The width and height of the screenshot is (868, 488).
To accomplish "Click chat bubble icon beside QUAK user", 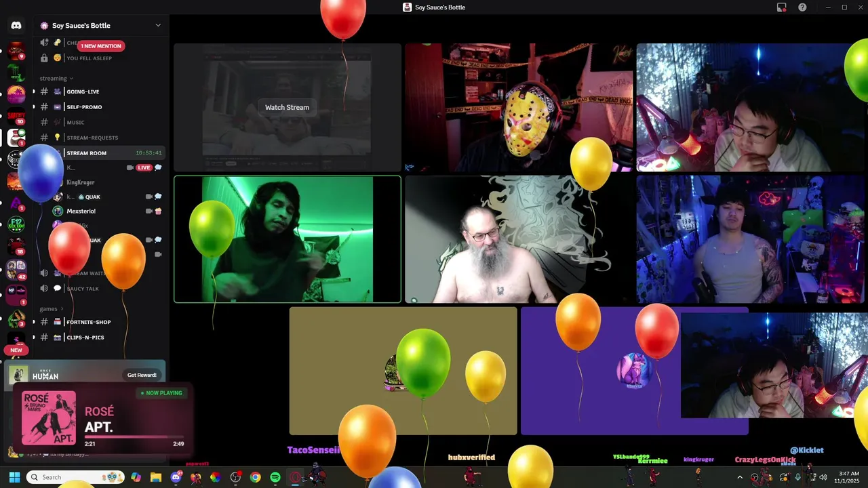I will pyautogui.click(x=158, y=197).
